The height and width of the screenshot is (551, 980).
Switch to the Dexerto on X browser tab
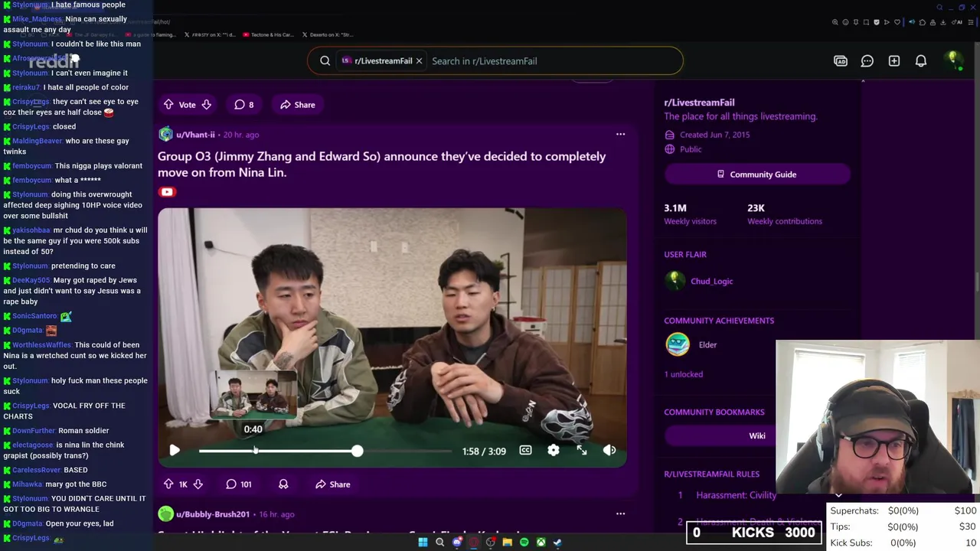[x=328, y=34]
